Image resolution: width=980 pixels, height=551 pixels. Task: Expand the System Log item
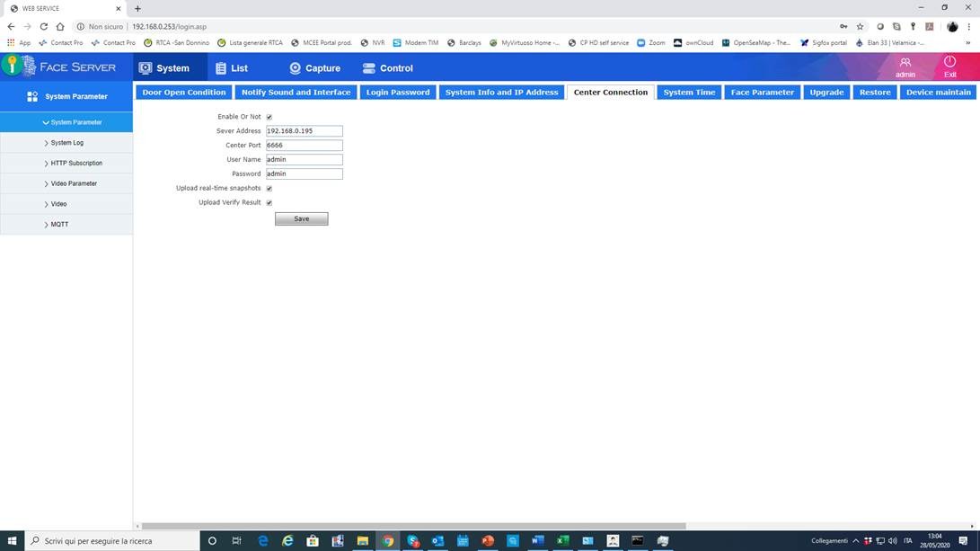[66, 143]
